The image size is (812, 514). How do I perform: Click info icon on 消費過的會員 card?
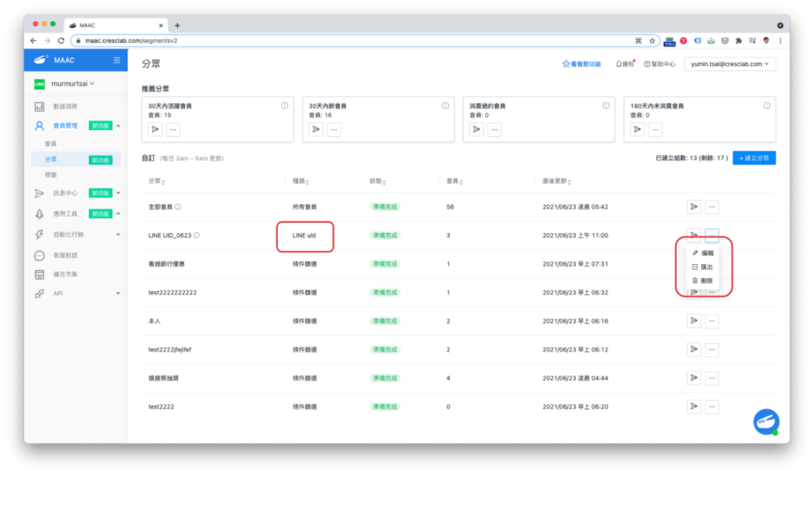(605, 106)
